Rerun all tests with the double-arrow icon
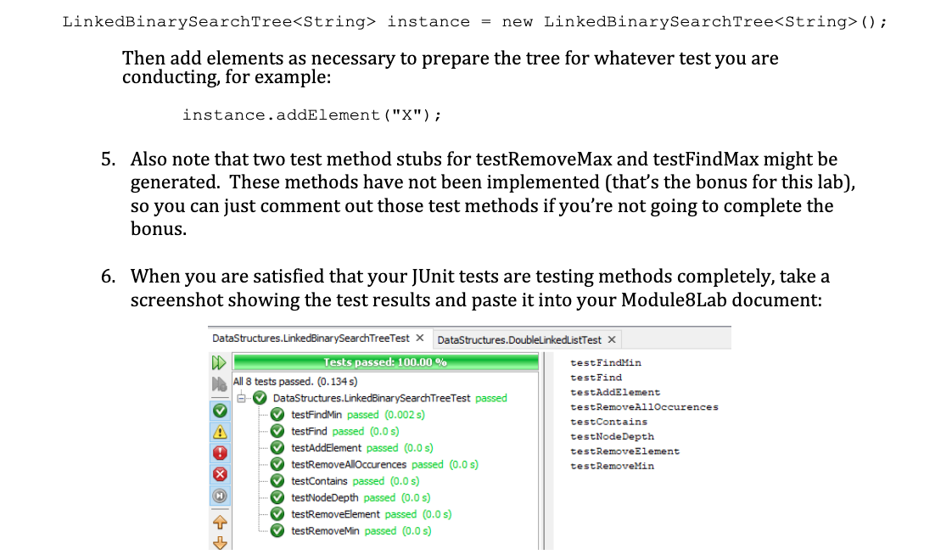The image size is (952, 560). click(x=220, y=361)
